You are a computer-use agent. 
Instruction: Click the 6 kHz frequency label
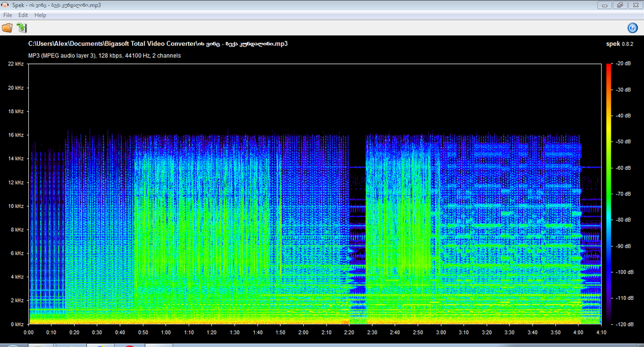point(17,253)
